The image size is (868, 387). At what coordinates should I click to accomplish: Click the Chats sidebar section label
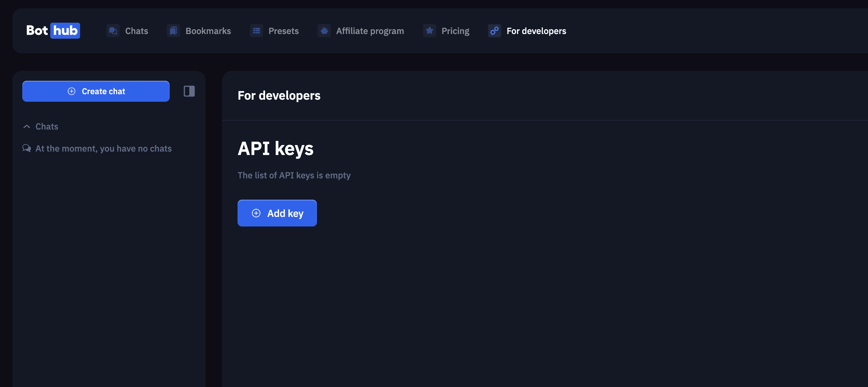pyautogui.click(x=47, y=126)
